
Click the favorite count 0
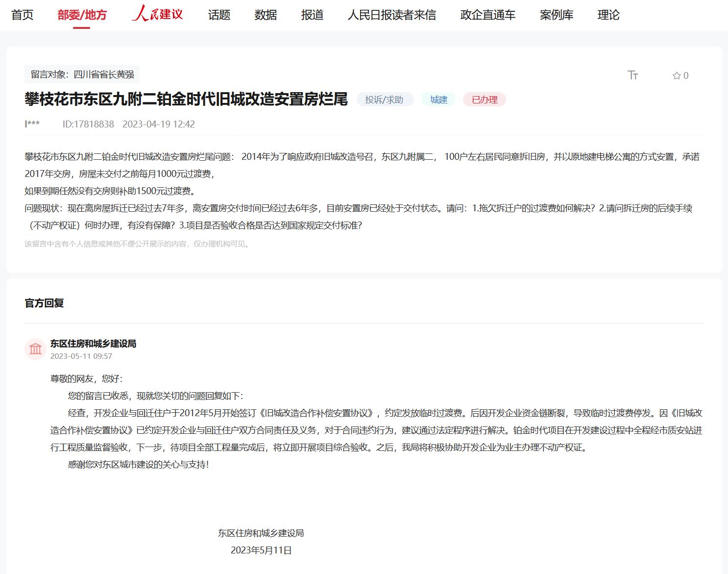(x=686, y=75)
